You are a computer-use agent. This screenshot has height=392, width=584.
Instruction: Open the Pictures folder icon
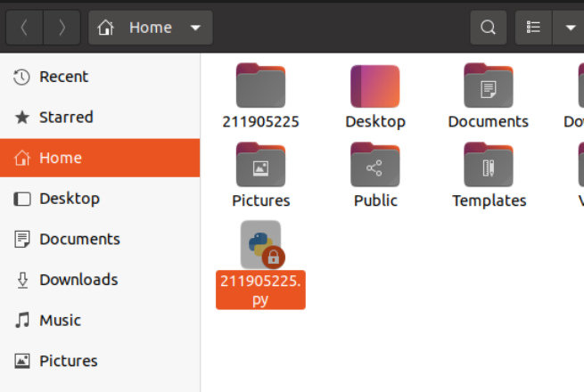[x=260, y=166]
